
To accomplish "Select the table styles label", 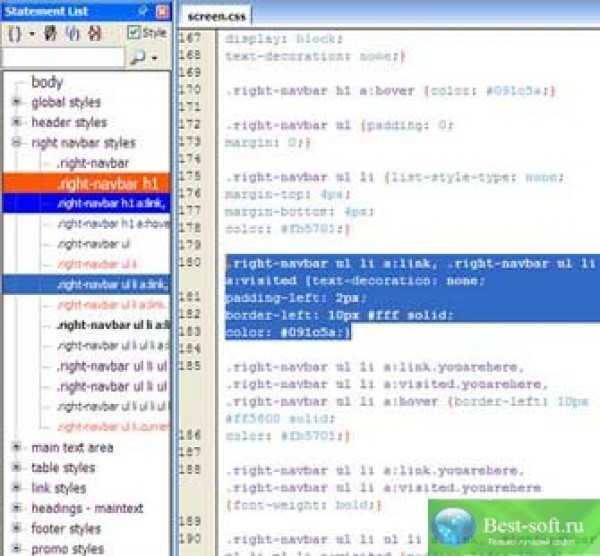I will click(x=63, y=468).
